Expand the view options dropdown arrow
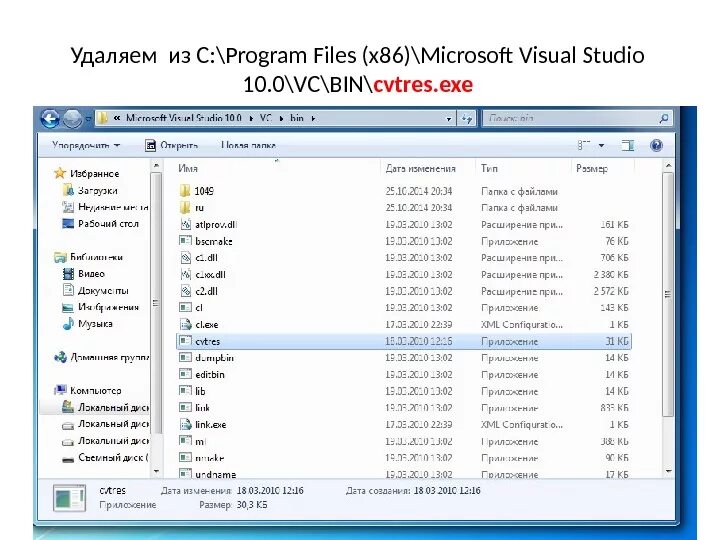Viewport: 720px width, 540px height. [601, 146]
